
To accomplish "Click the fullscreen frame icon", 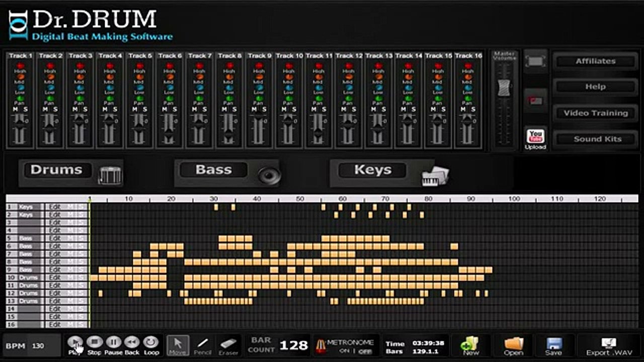I will 535,61.
